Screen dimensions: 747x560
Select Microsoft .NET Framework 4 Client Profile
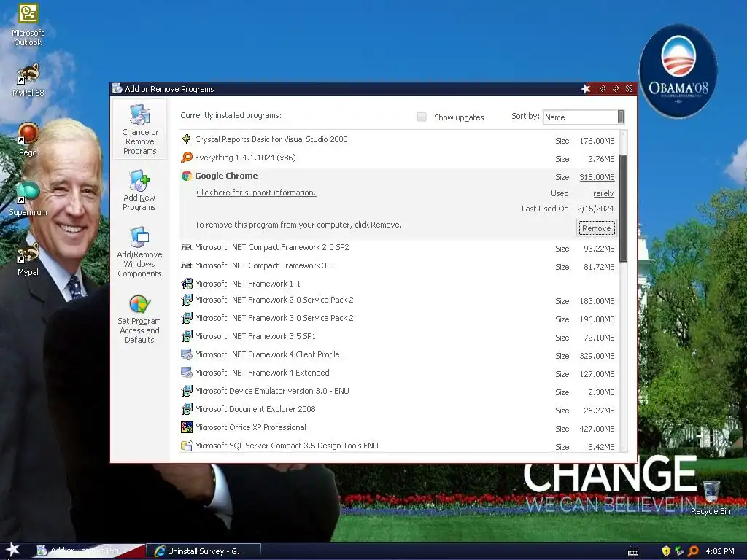[x=399, y=355]
